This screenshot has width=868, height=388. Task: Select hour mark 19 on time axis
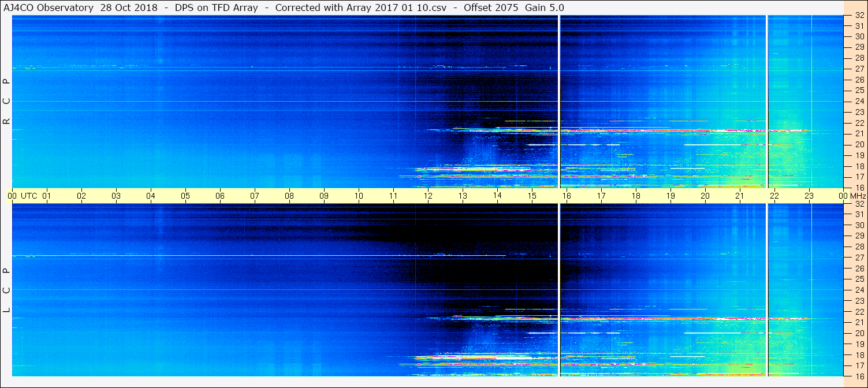click(x=670, y=196)
